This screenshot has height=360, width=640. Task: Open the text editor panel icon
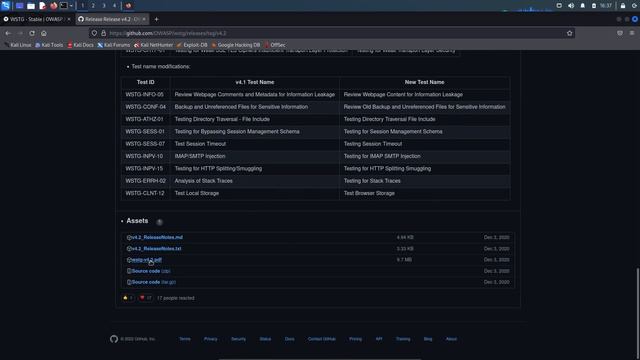[x=42, y=6]
